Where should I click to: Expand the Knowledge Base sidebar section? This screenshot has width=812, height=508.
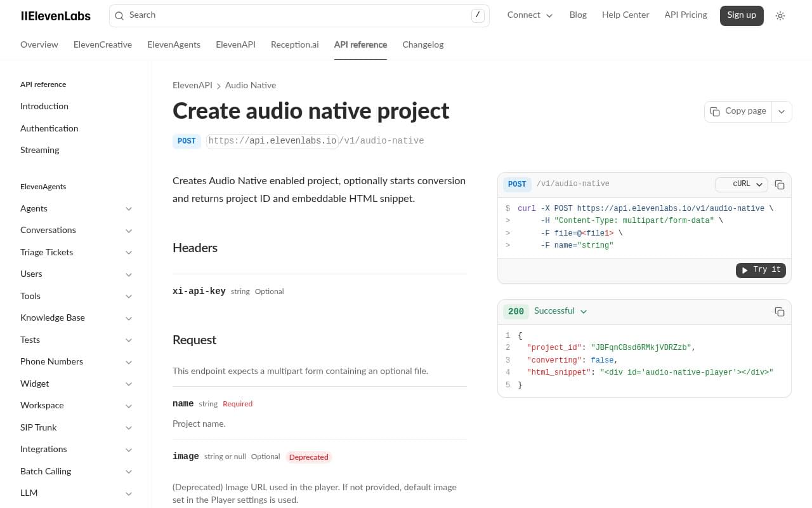[x=77, y=318]
